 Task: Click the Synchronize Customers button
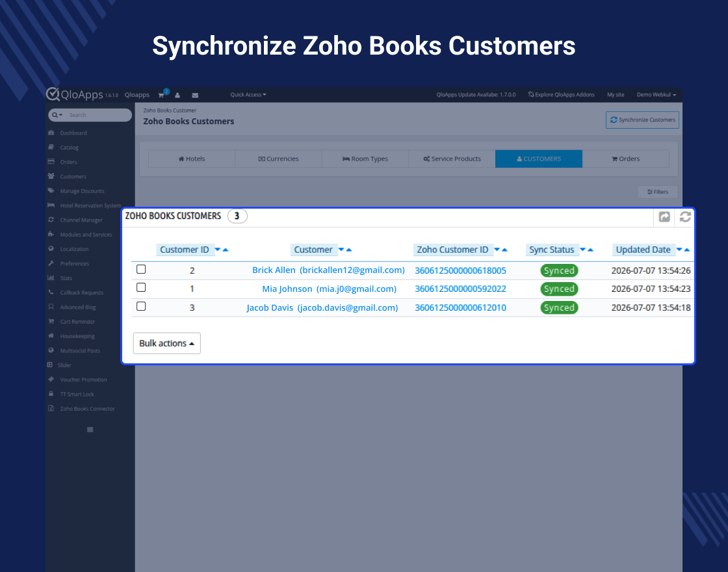click(643, 120)
